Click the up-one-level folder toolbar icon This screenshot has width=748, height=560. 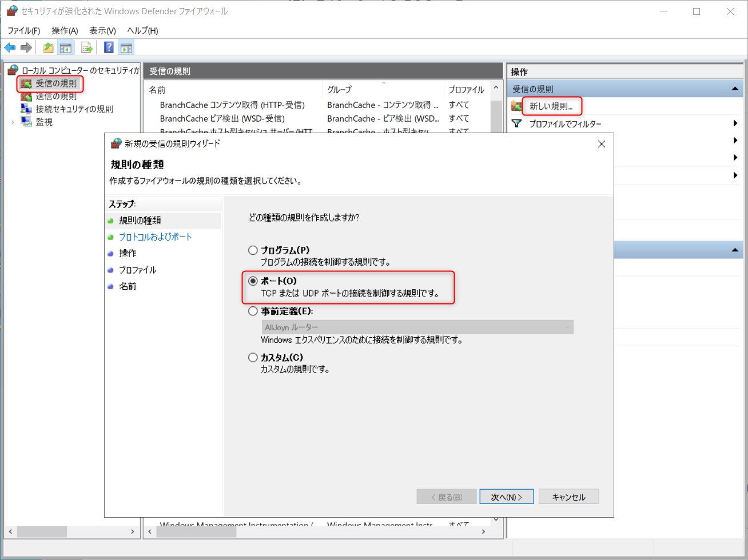(x=49, y=47)
